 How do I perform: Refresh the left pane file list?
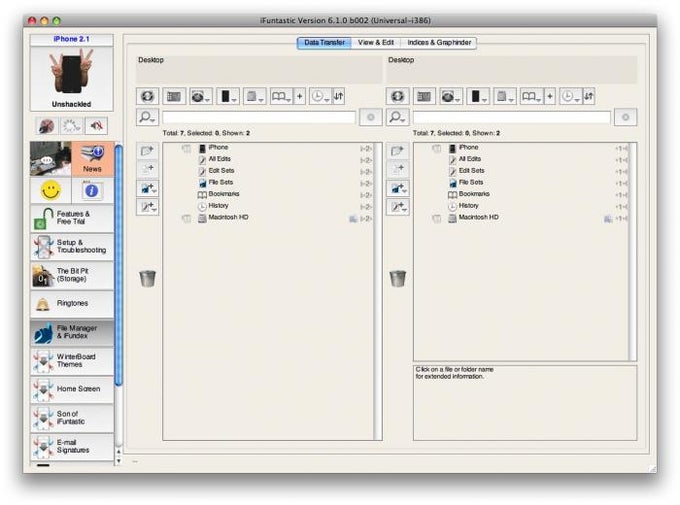click(x=147, y=96)
